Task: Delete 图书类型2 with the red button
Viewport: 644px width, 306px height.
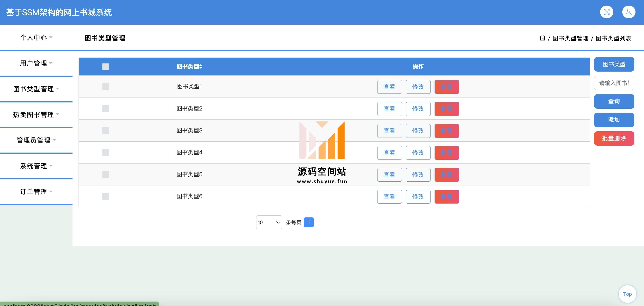Action: point(446,109)
